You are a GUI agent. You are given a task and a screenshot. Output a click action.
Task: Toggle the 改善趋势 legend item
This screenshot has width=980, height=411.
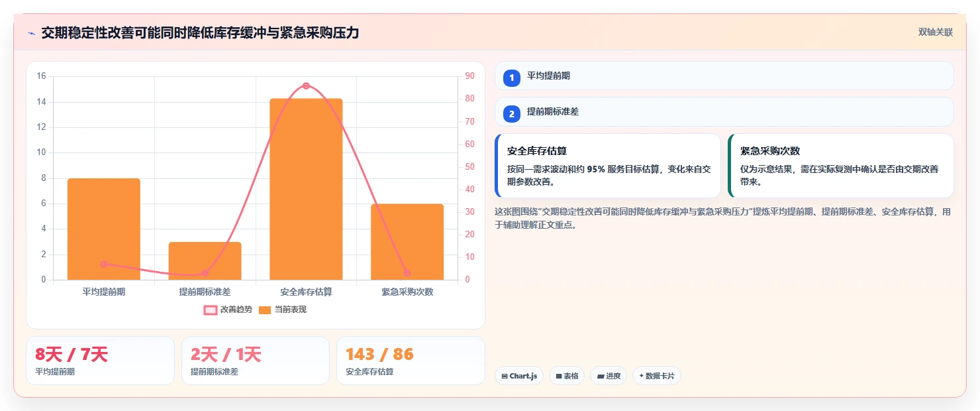tap(228, 310)
